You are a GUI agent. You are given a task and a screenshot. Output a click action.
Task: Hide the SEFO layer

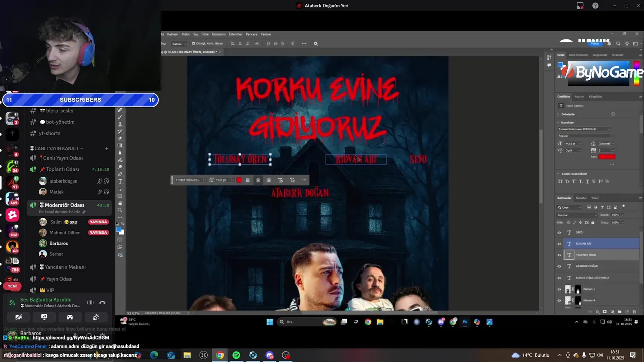click(559, 233)
